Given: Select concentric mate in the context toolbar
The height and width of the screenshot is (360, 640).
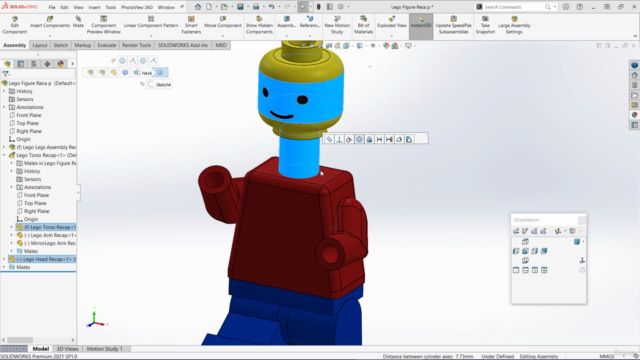Looking at the screenshot, I should (x=359, y=140).
